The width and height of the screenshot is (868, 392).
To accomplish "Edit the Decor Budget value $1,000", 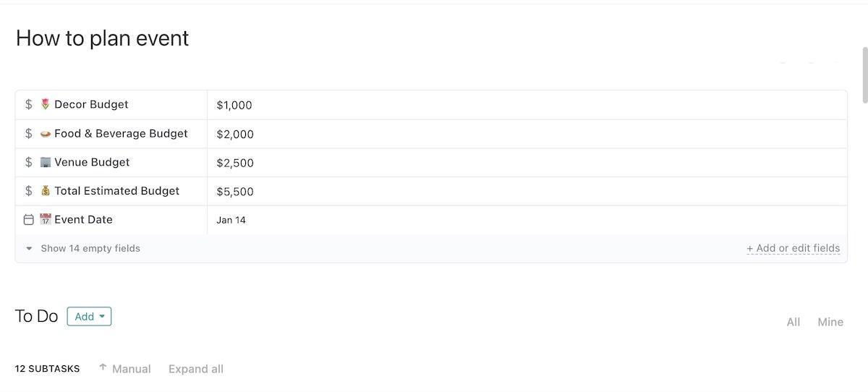I will pyautogui.click(x=234, y=105).
